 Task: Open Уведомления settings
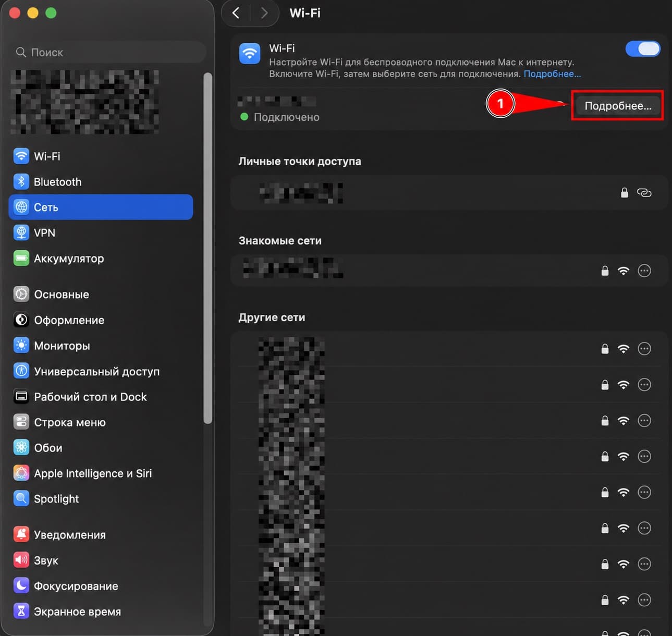(x=101, y=534)
